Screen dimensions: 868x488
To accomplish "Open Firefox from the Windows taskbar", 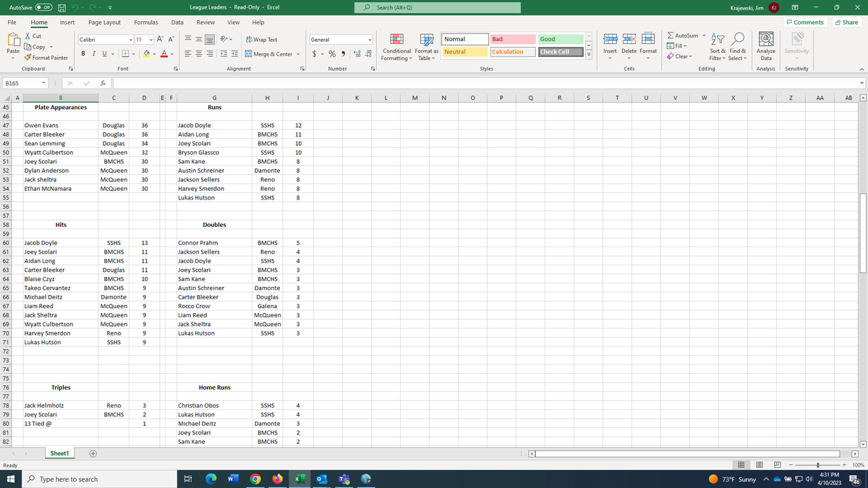I will [278, 479].
